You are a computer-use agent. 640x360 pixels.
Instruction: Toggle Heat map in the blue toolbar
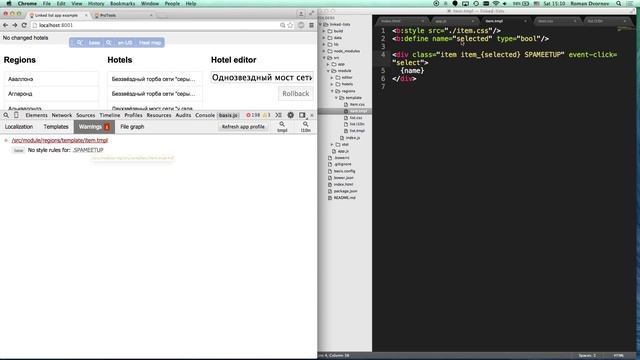[150, 43]
